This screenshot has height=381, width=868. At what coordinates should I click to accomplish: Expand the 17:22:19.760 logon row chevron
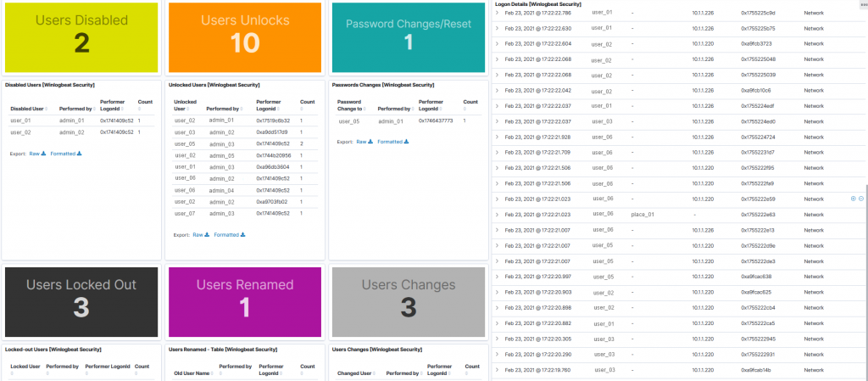tap(497, 370)
